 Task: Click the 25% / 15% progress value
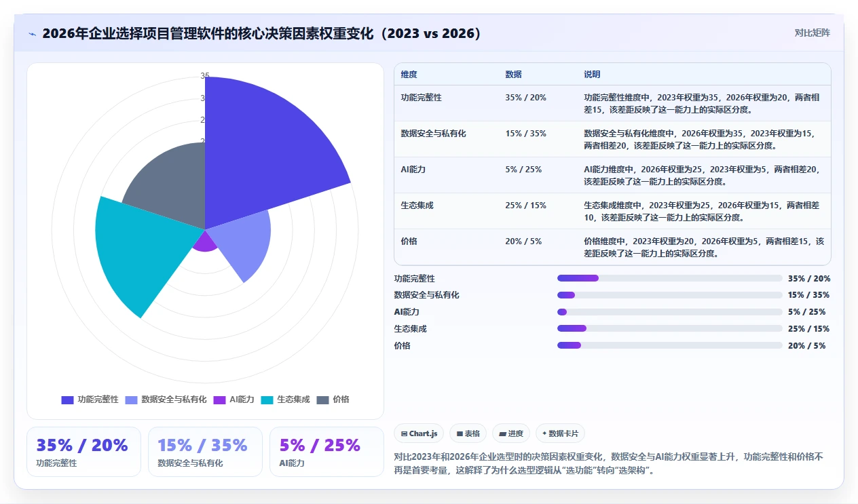point(808,328)
